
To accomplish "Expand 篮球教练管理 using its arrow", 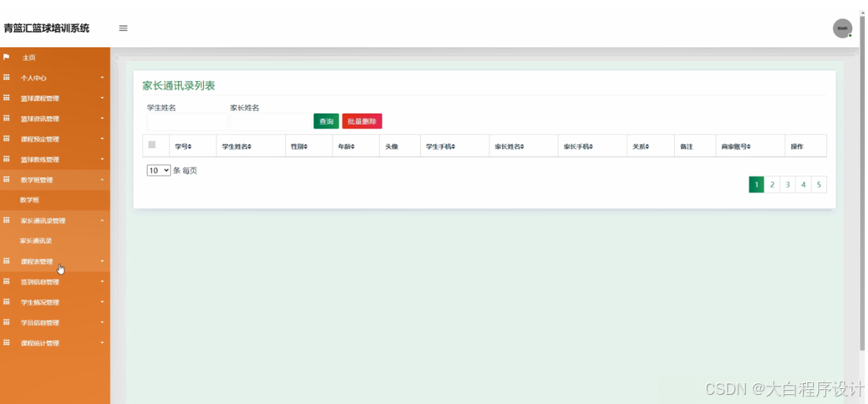I will click(x=103, y=159).
